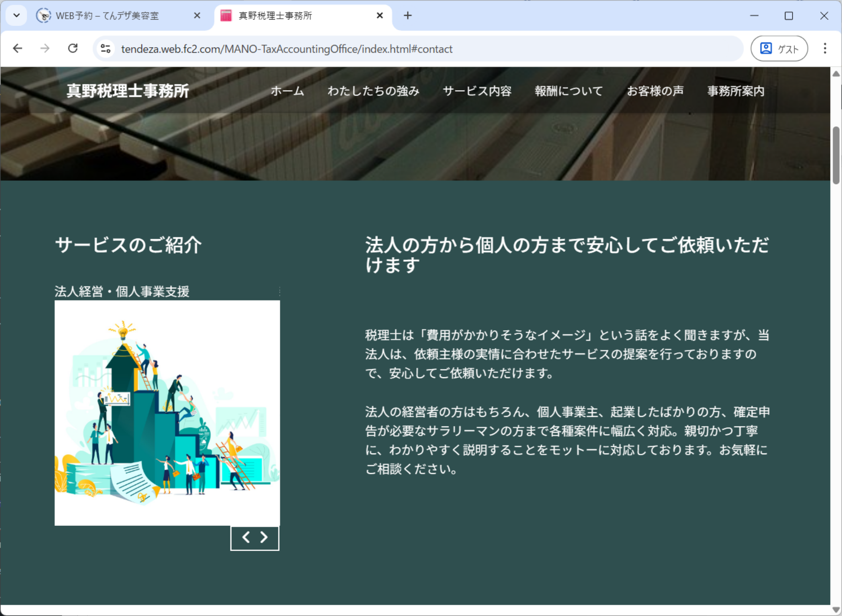Click the 真野税理士事務所 site logo
The width and height of the screenshot is (842, 616).
(128, 91)
